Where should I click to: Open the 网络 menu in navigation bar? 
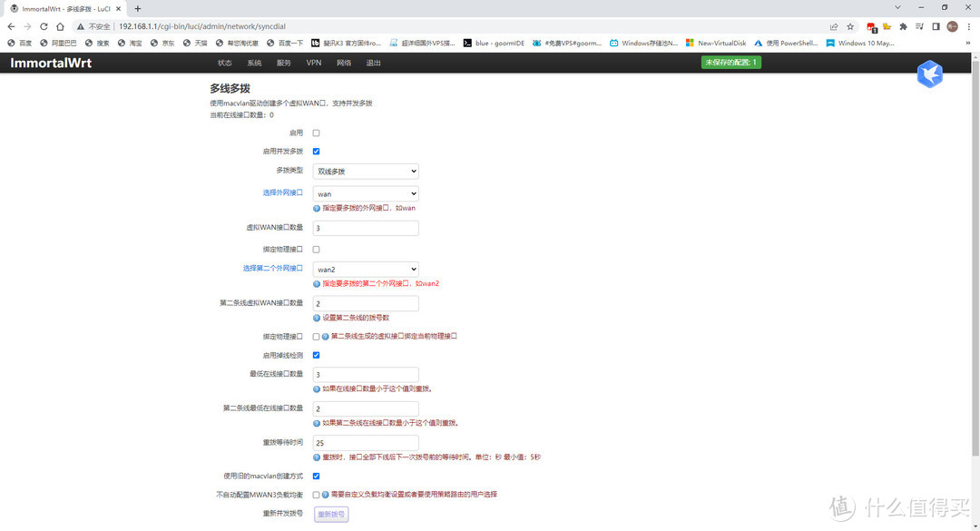pos(344,63)
